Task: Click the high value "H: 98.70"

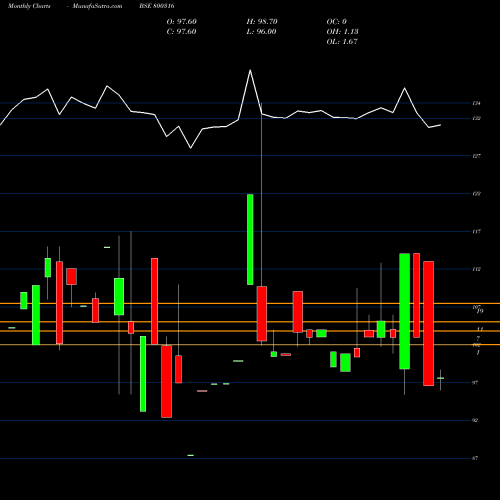Action: 262,22
